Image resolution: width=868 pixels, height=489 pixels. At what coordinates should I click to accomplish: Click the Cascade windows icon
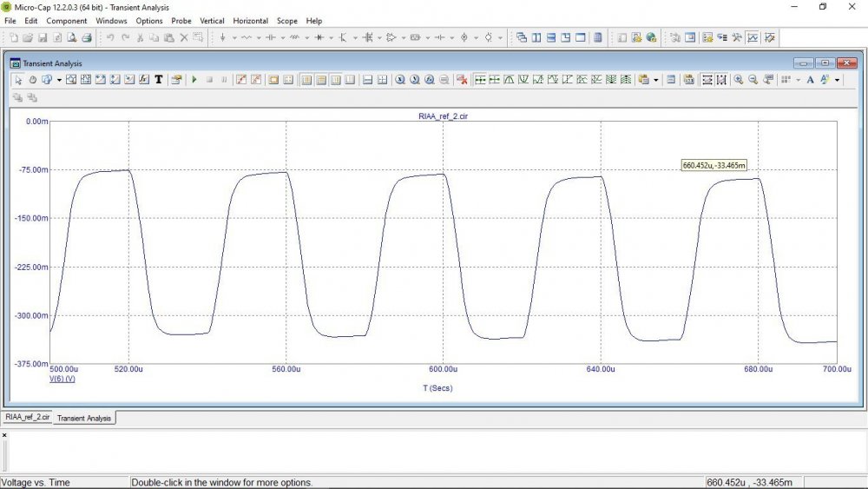(522, 38)
